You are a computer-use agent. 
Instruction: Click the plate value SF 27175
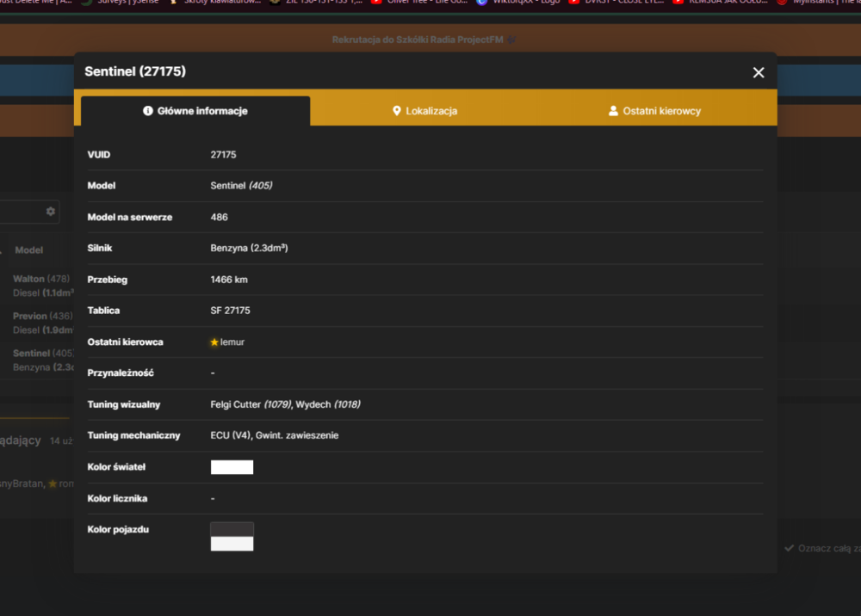click(x=230, y=311)
